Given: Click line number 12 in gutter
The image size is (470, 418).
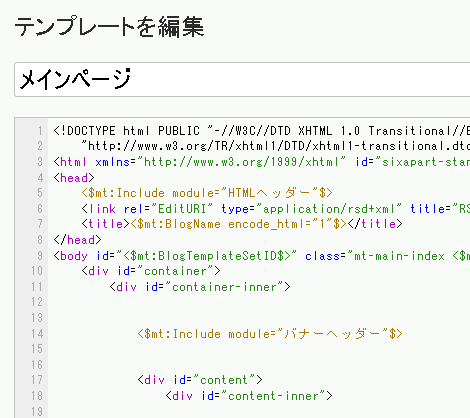Looking at the screenshot, I should point(37,302).
